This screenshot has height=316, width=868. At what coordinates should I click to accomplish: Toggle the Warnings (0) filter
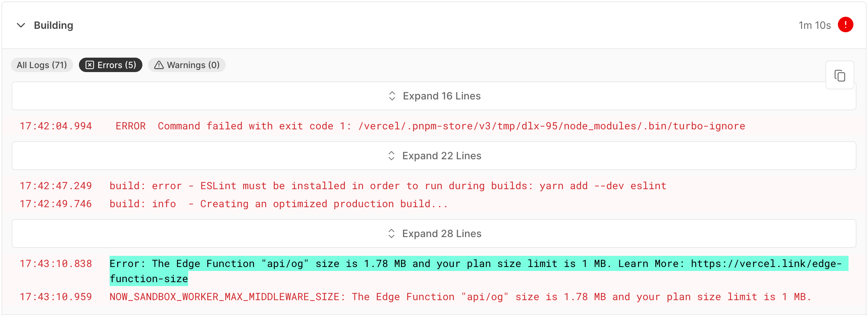[187, 65]
